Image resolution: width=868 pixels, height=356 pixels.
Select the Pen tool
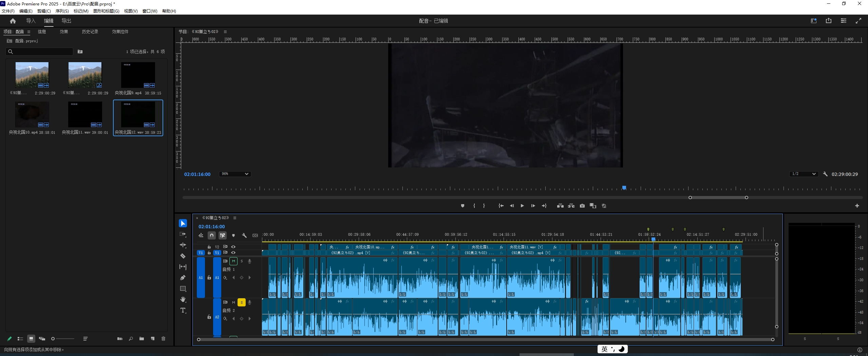tap(183, 278)
